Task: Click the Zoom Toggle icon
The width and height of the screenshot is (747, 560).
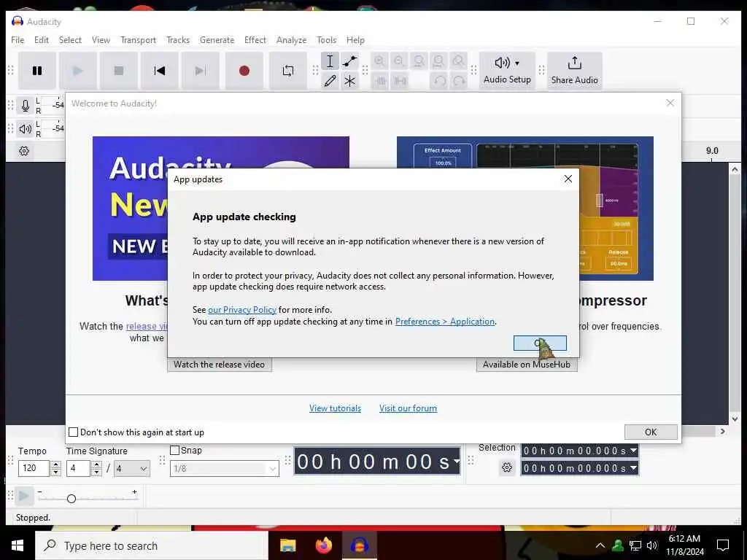Action: (x=458, y=61)
